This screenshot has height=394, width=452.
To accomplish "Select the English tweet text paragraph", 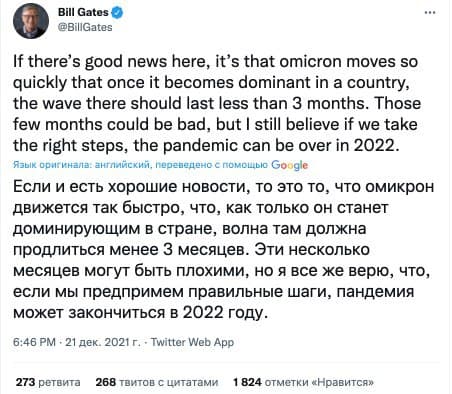I will [217, 104].
